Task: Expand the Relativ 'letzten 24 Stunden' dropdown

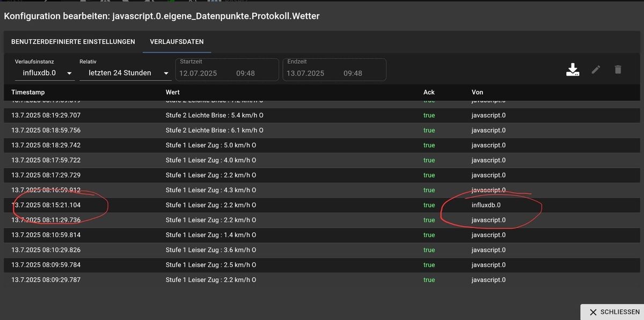Action: (125, 73)
